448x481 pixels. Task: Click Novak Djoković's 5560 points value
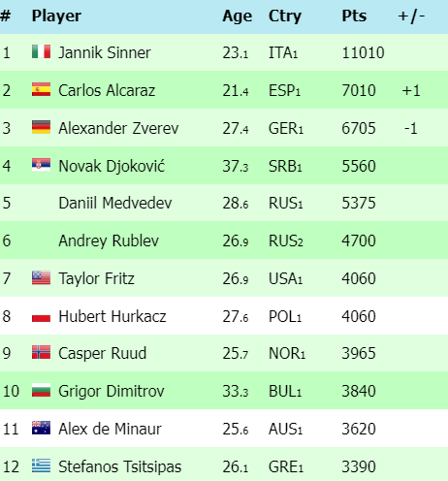point(359,166)
